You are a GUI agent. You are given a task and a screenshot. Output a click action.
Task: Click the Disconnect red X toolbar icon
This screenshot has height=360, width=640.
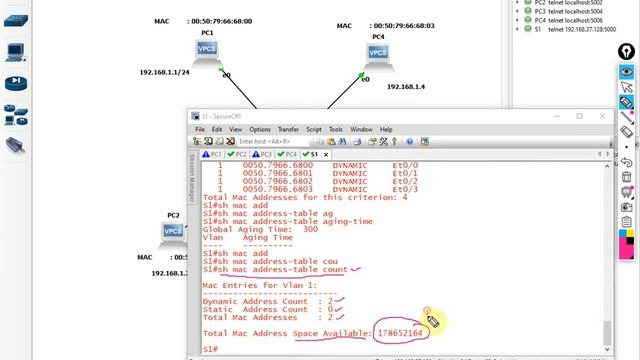[231, 141]
